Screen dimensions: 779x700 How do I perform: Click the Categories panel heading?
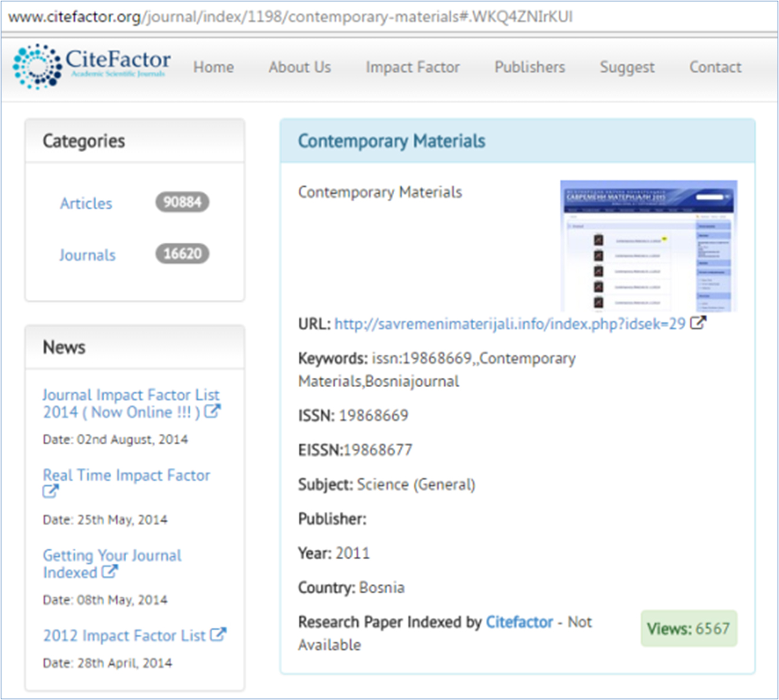(84, 141)
